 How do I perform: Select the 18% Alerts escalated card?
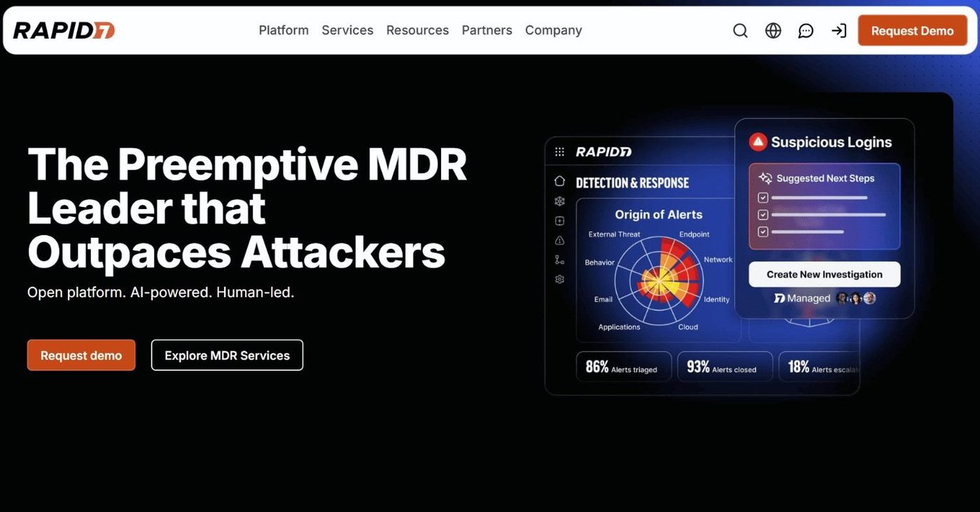click(819, 367)
